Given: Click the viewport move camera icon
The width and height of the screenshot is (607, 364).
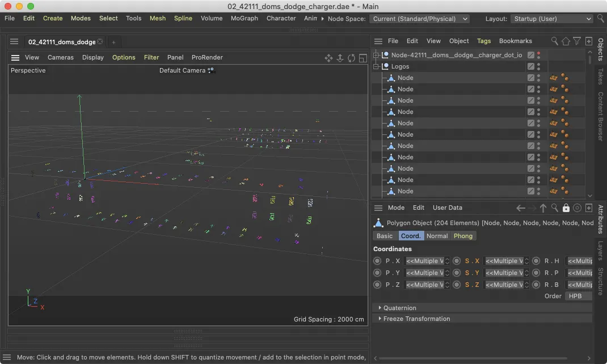Looking at the screenshot, I should [x=328, y=58].
